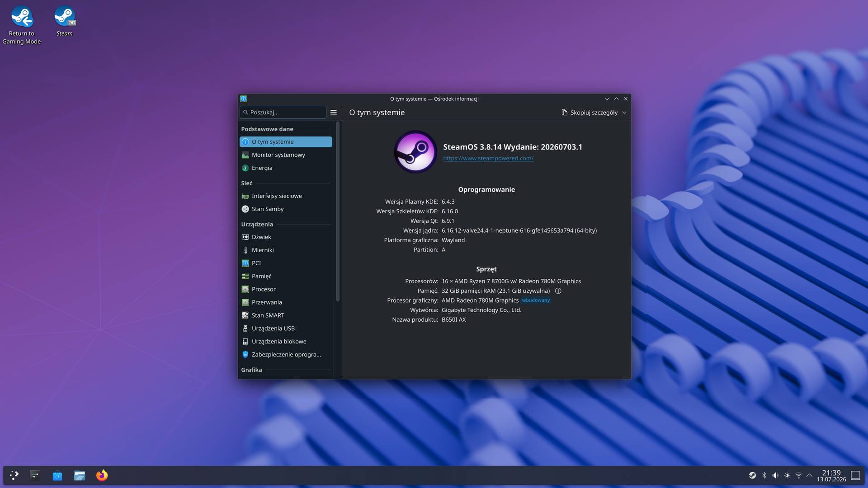The image size is (868, 488).
Task: Click KDE Plasma version 6.4.3 value
Action: tap(448, 202)
